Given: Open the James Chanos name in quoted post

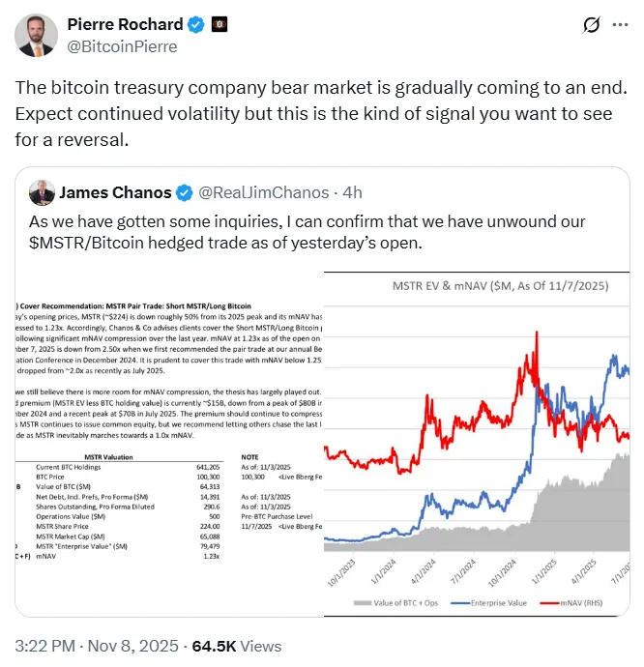Looking at the screenshot, I should point(115,193).
